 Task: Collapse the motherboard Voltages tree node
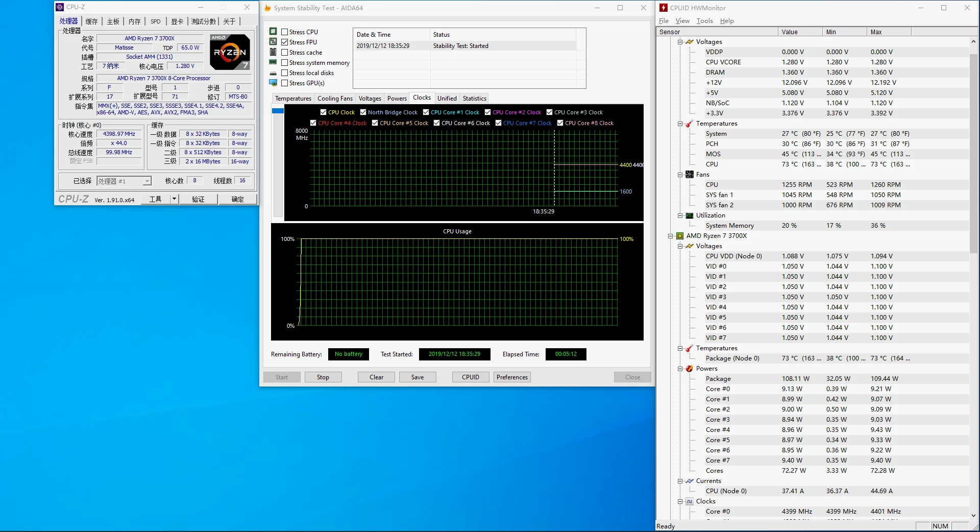click(x=680, y=42)
